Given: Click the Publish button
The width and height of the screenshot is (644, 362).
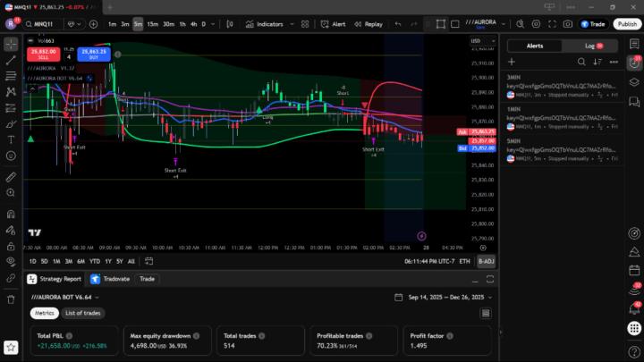Looking at the screenshot, I should [626, 24].
